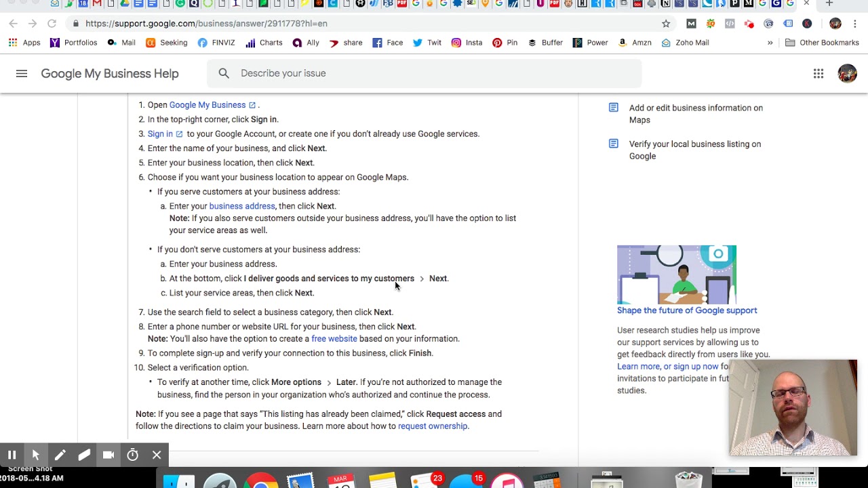
Task: Open the Portfolios bookmark
Action: tap(73, 43)
